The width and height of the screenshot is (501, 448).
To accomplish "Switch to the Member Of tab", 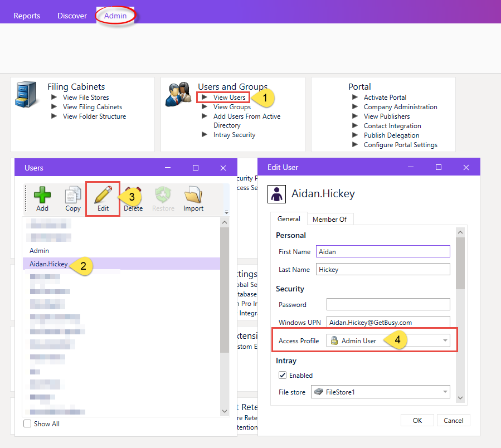I will pyautogui.click(x=330, y=219).
